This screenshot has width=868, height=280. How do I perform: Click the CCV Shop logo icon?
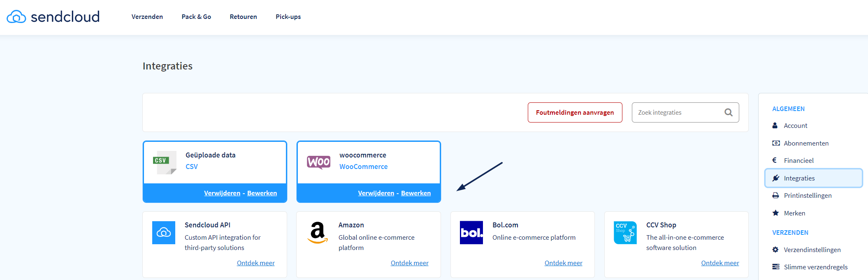(x=625, y=233)
